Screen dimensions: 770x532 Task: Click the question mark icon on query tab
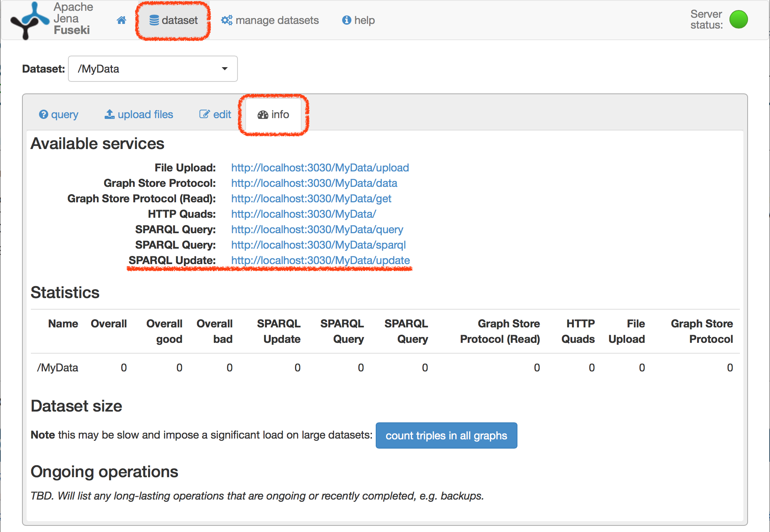(x=44, y=114)
